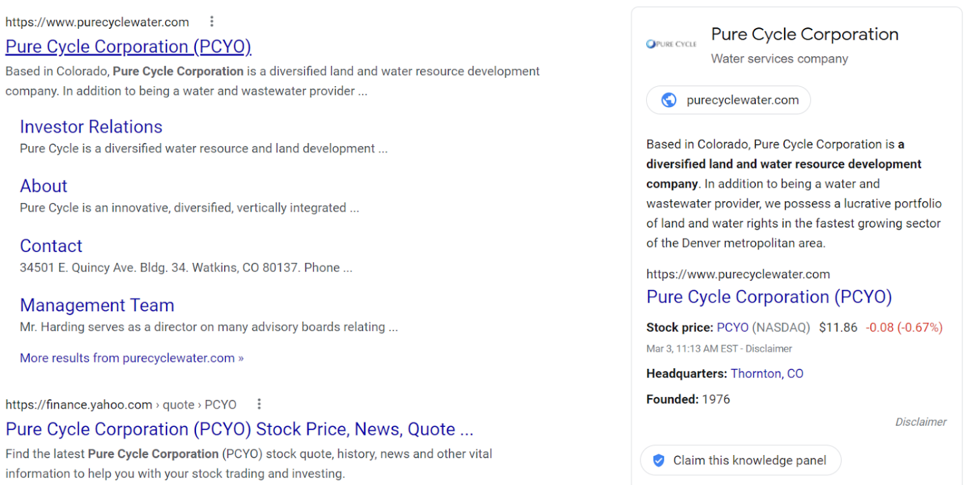Image resolution: width=980 pixels, height=485 pixels.
Task: Click the PCYO stock ticker link
Action: point(732,328)
